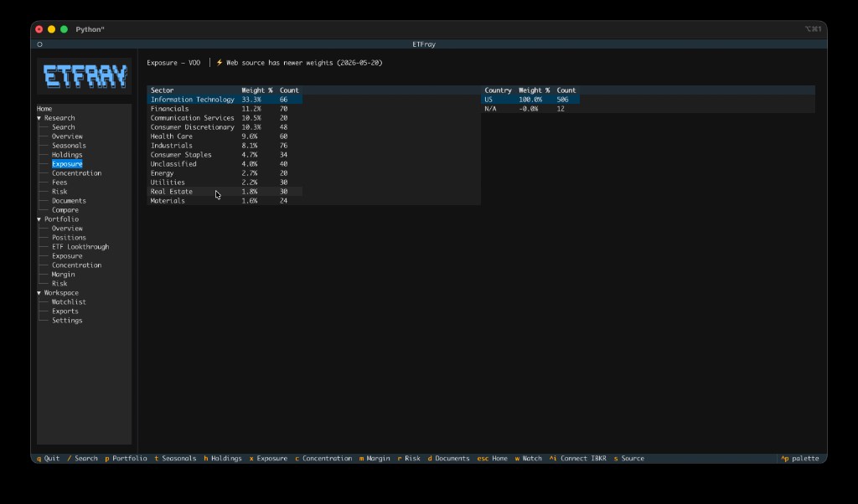Click the circle icon in the header

[x=40, y=44]
